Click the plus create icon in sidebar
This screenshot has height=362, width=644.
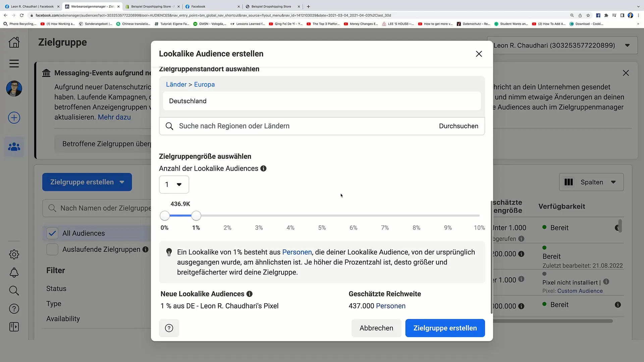14,118
